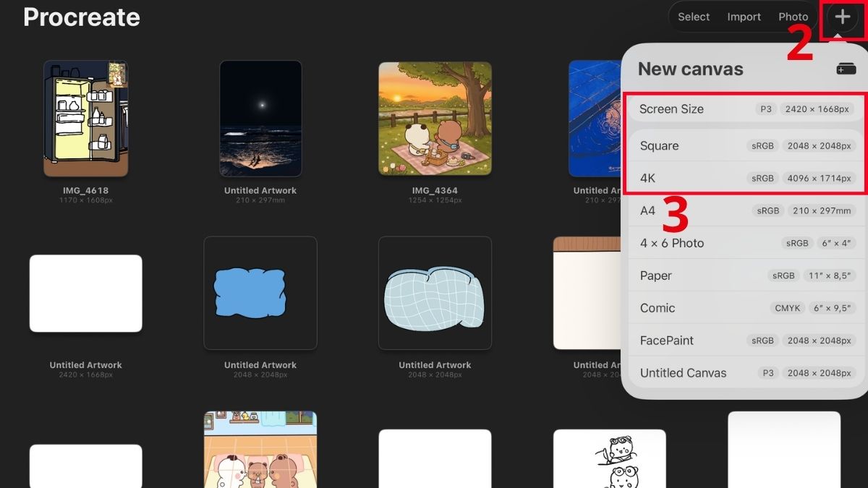Click the CMYK tag on Comic
This screenshot has width=868, height=488.
788,308
